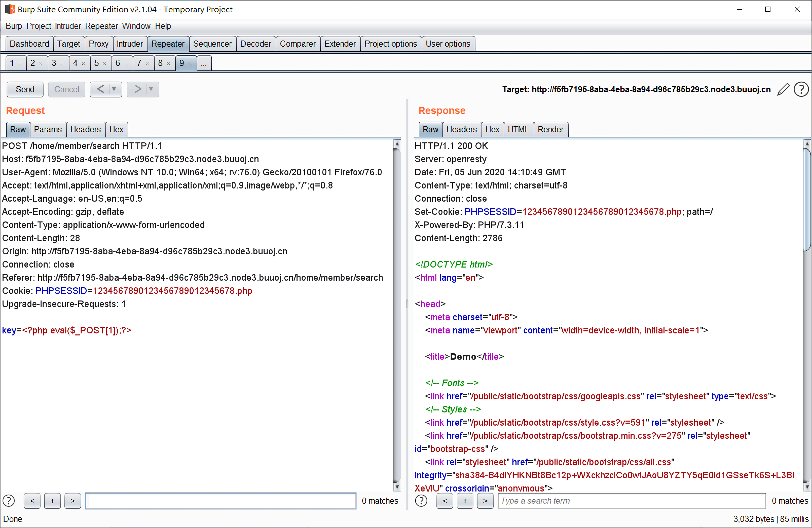Open help for the response search bar

421,501
